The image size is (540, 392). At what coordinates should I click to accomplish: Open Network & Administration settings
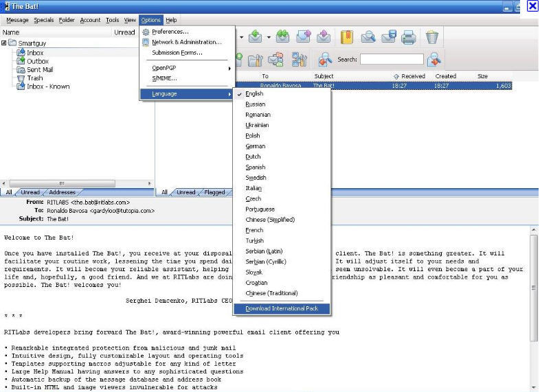(x=186, y=42)
